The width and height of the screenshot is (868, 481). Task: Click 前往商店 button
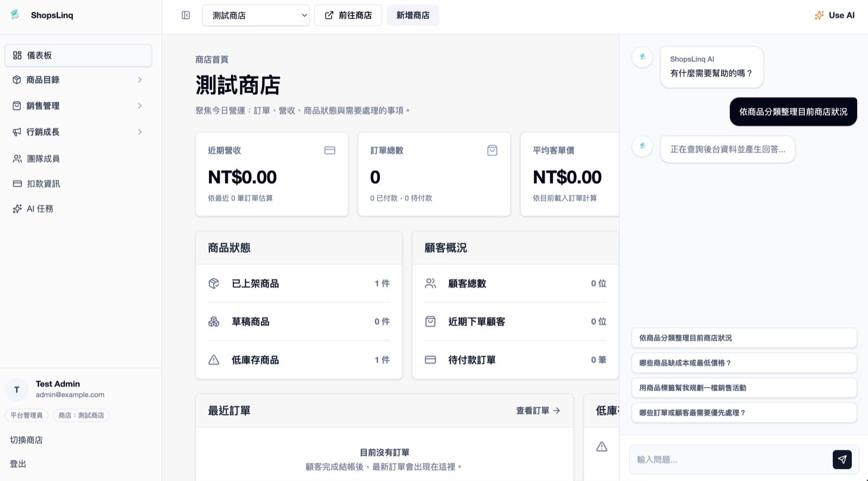coord(348,15)
